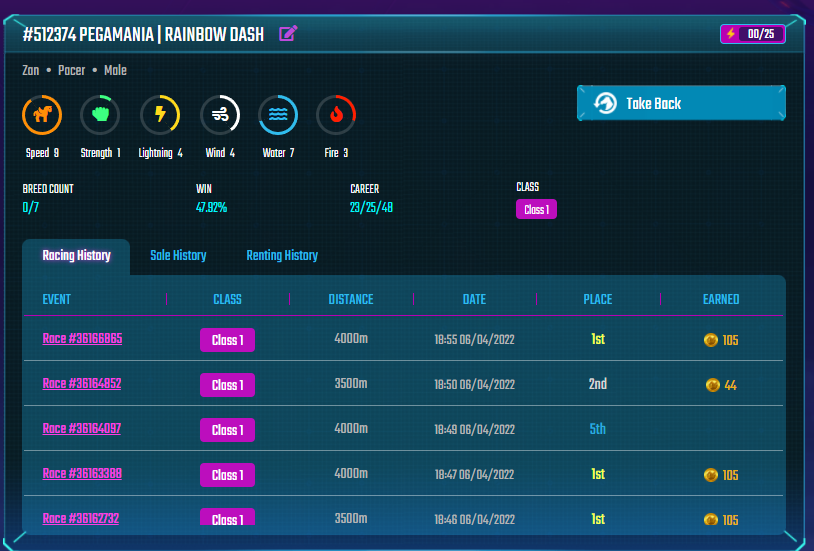The height and width of the screenshot is (551, 814).
Task: Click the Fire stat flame icon
Action: point(336,115)
